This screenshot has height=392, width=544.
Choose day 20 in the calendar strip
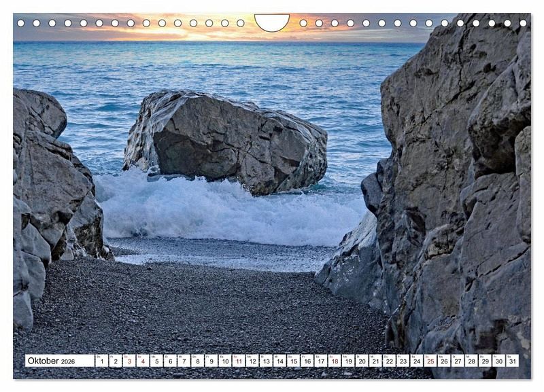[361, 361]
